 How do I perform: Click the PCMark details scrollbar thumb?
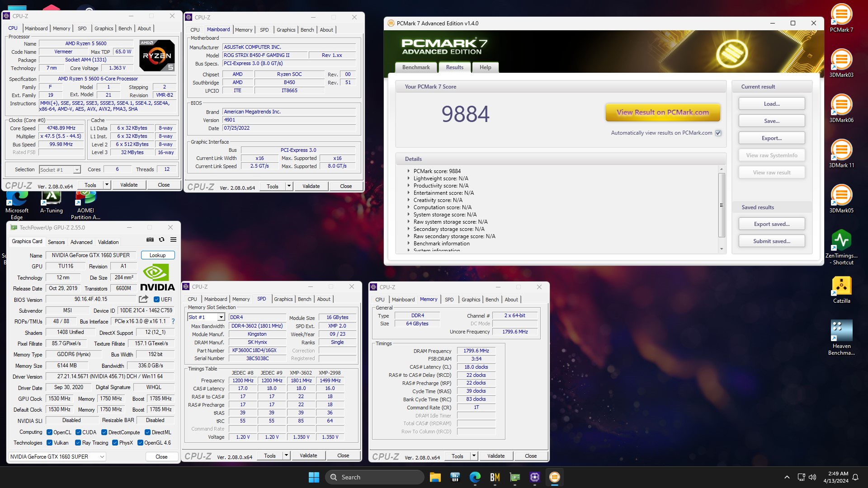[722, 205]
